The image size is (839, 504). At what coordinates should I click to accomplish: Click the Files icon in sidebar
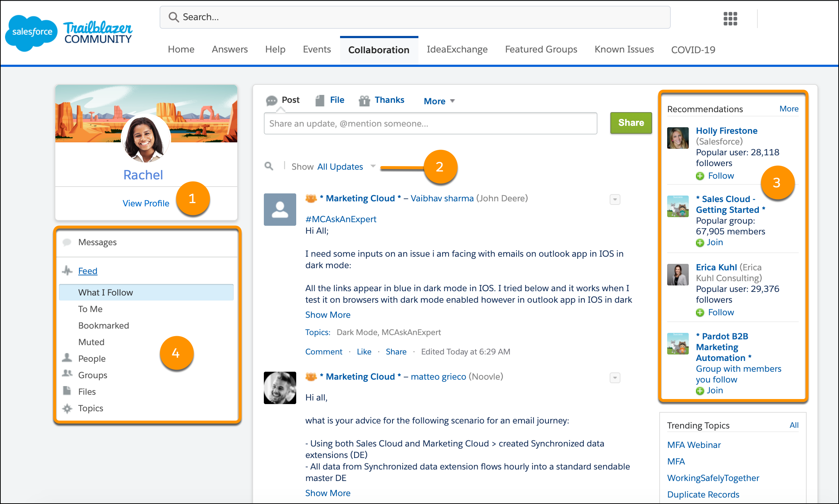67,390
